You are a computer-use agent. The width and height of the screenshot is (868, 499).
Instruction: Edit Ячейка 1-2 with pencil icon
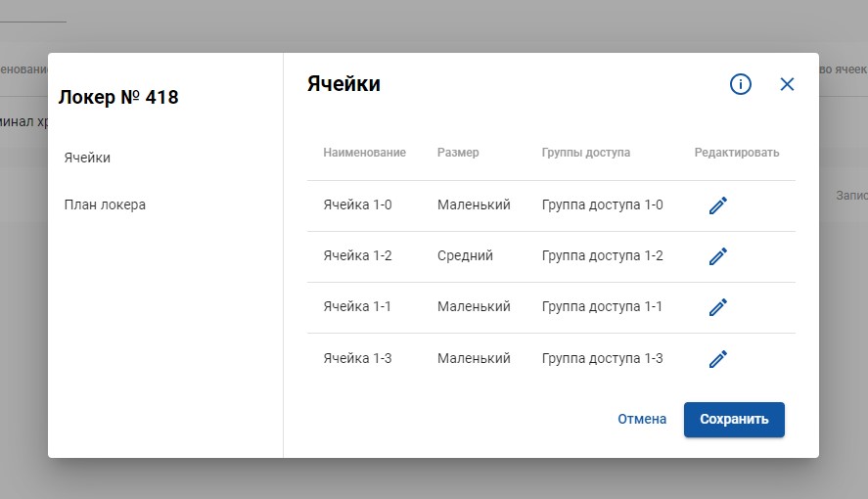(718, 256)
